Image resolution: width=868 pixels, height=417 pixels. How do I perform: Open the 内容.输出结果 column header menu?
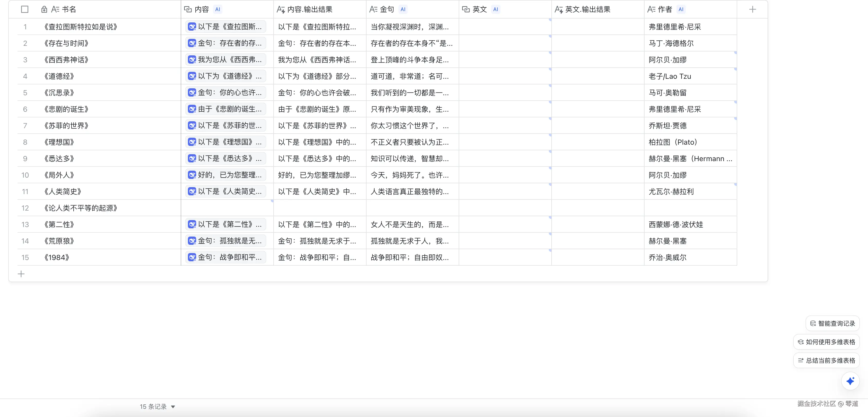[x=310, y=10]
